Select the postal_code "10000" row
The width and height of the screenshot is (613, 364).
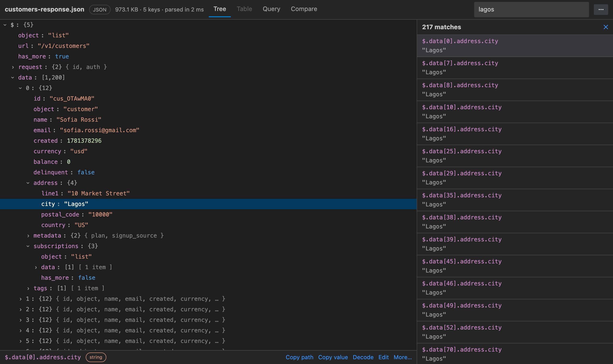point(208,215)
